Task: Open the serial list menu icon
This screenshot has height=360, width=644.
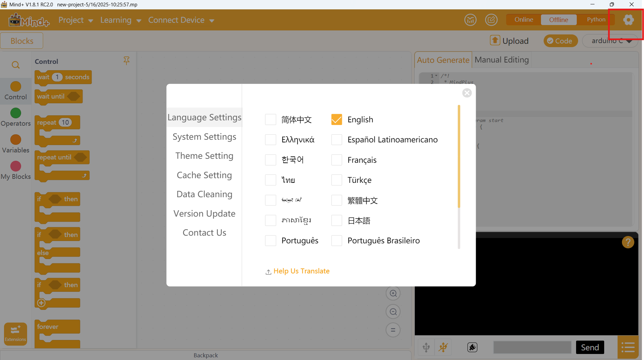Action: [628, 348]
